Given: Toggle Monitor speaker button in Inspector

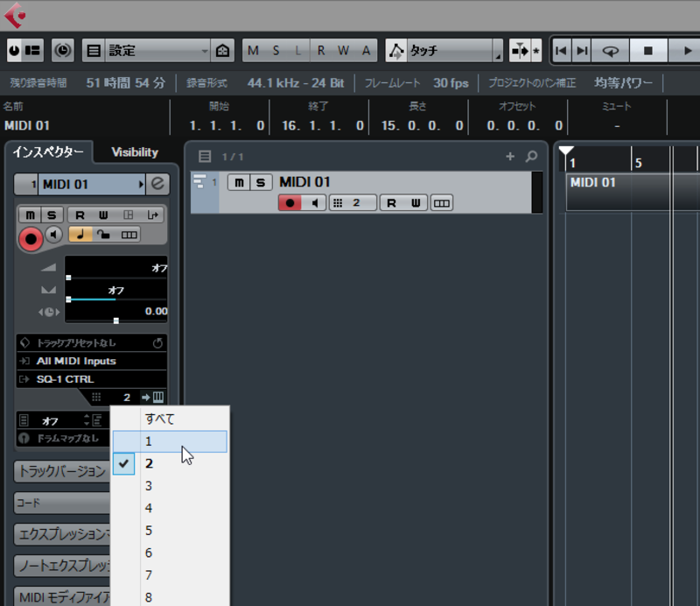Looking at the screenshot, I should (54, 235).
